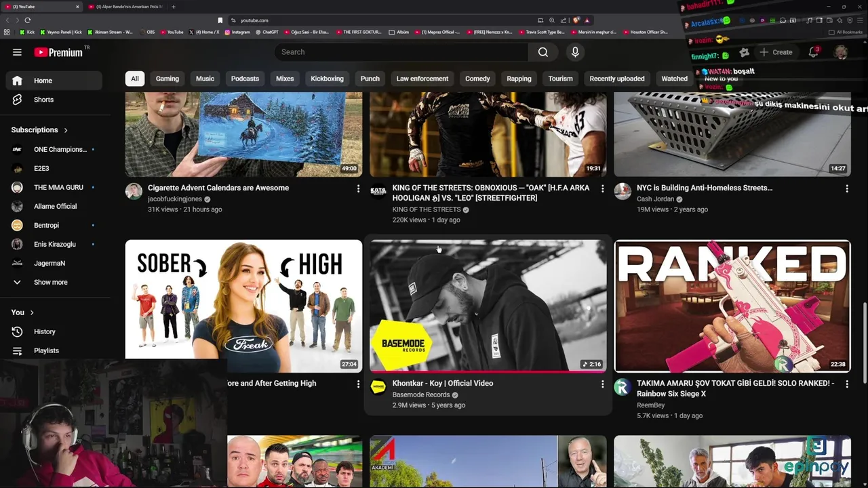Click the ReemBey channel avatar

(x=623, y=386)
